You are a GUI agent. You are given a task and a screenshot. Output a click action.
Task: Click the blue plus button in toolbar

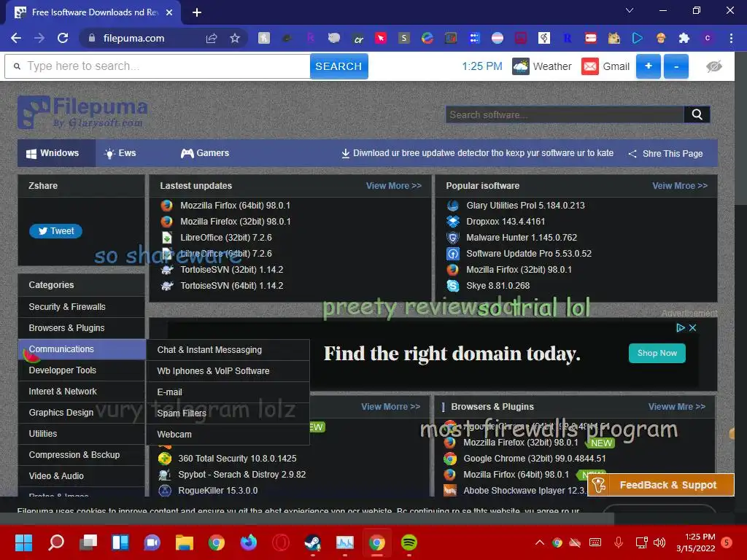[x=648, y=66]
